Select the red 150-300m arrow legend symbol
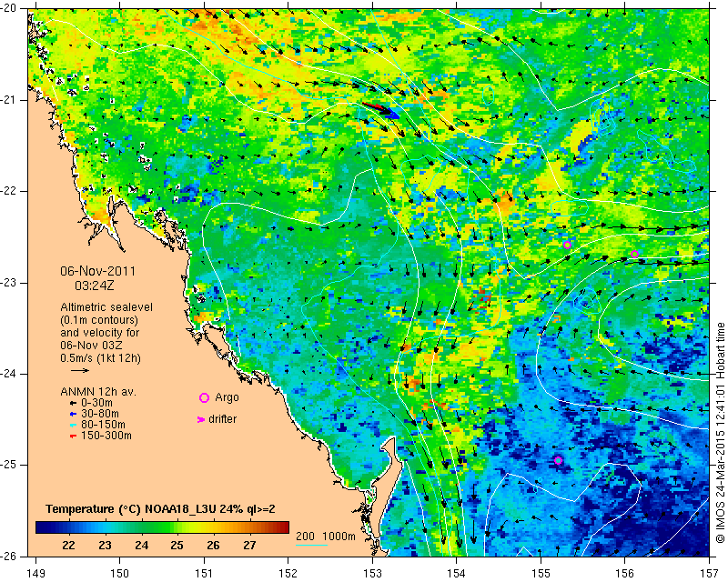The width and height of the screenshot is (728, 582). pos(73,436)
